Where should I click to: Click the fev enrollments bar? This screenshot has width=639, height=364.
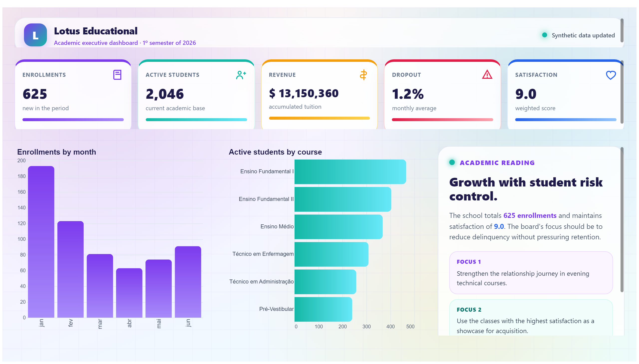coord(70,269)
